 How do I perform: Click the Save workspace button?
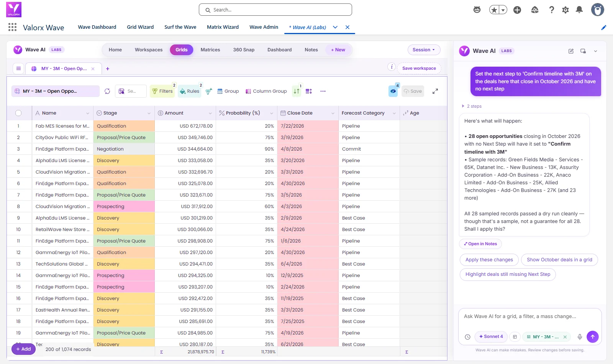419,68
